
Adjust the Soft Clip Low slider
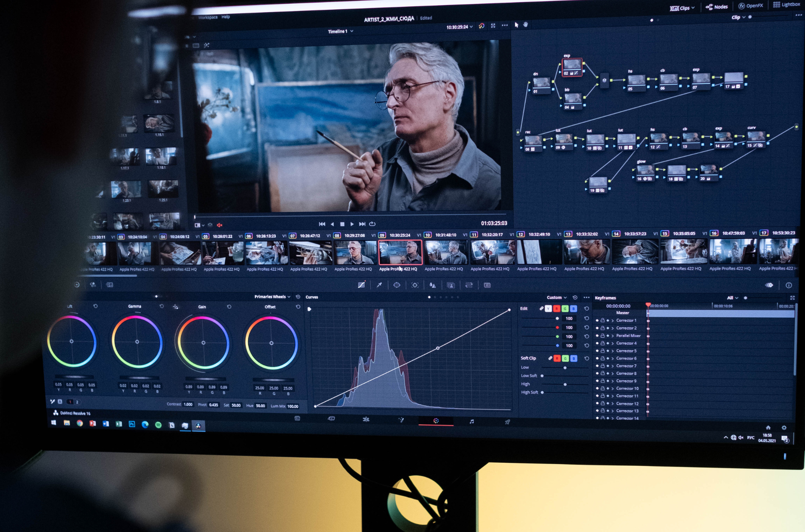click(x=565, y=367)
